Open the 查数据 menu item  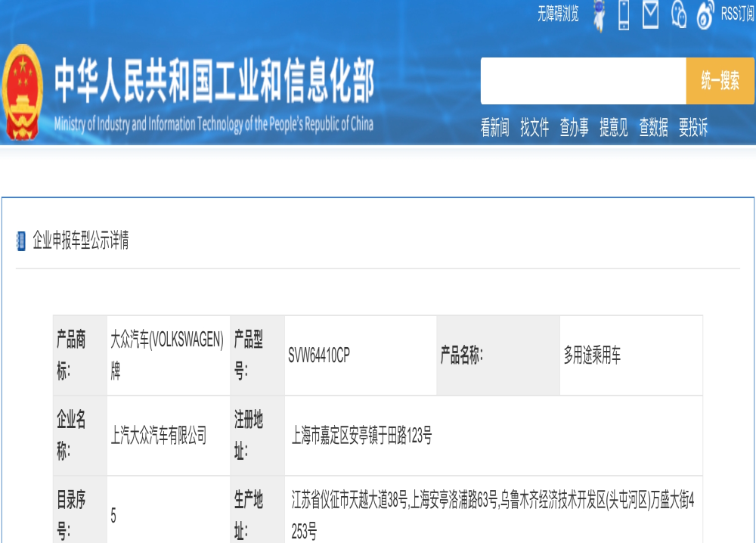tap(653, 127)
